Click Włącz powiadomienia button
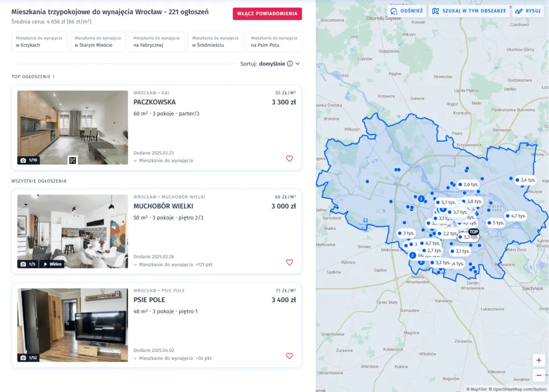This screenshot has height=392, width=549. [x=267, y=13]
